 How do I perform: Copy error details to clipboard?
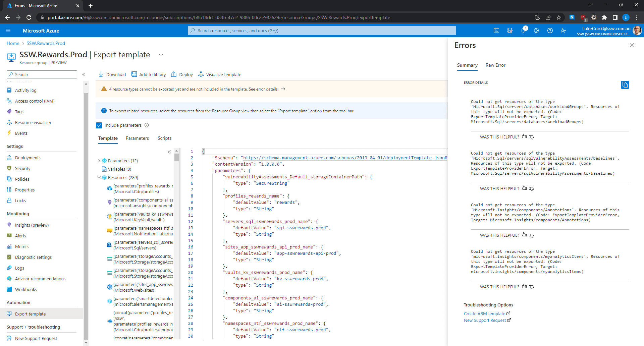coord(625,85)
